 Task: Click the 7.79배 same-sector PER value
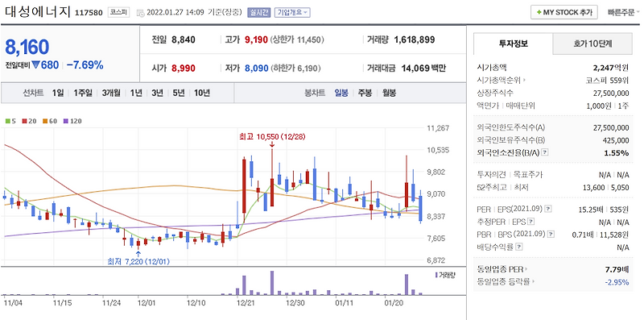pyautogui.click(x=617, y=270)
